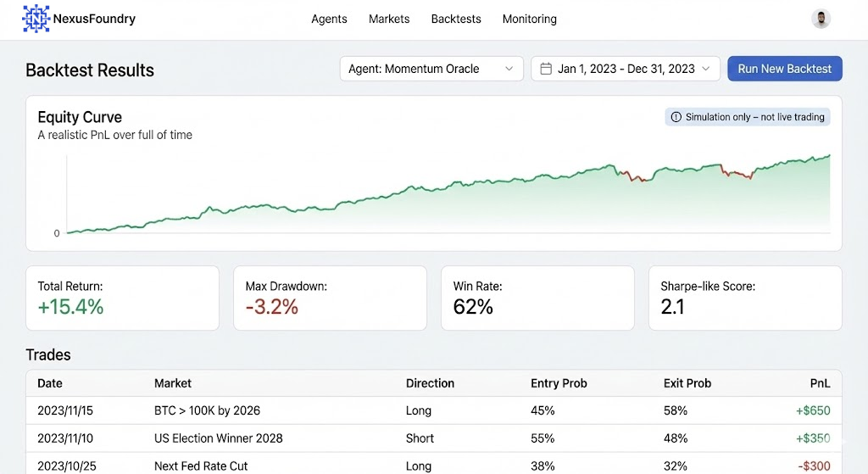Open the date range picker chevron

(705, 69)
